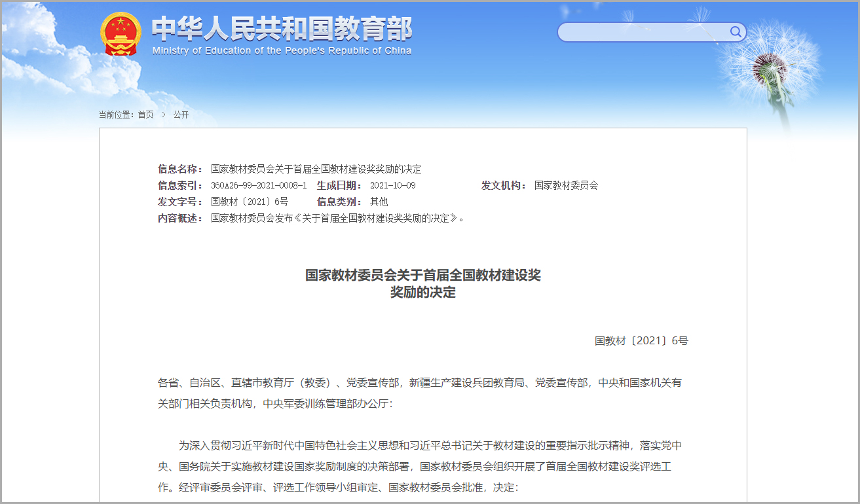The height and width of the screenshot is (504, 860).
Task: Select generation date 2021-10-09
Action: tap(393, 185)
